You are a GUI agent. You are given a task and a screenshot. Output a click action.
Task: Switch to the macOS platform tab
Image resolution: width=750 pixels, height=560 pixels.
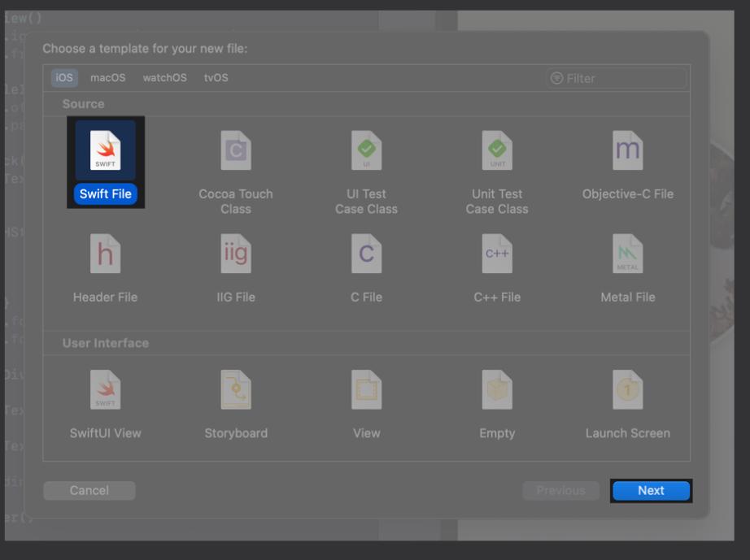108,77
